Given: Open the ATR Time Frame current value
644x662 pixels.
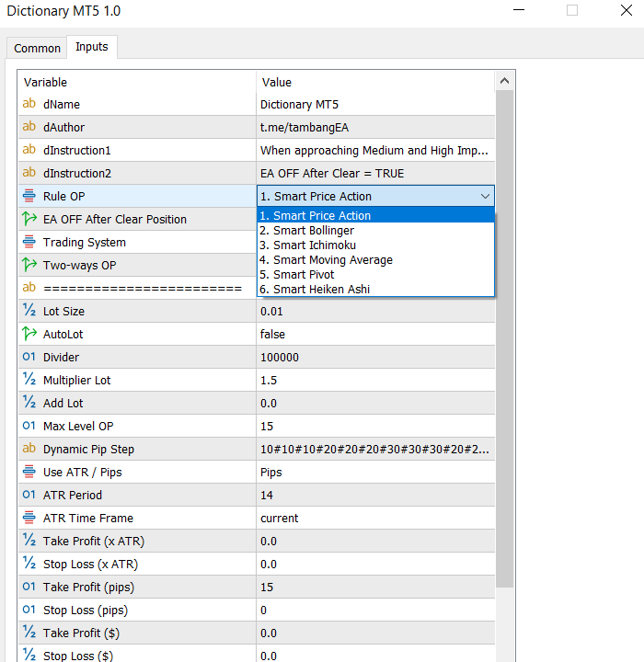Looking at the screenshot, I should (375, 519).
